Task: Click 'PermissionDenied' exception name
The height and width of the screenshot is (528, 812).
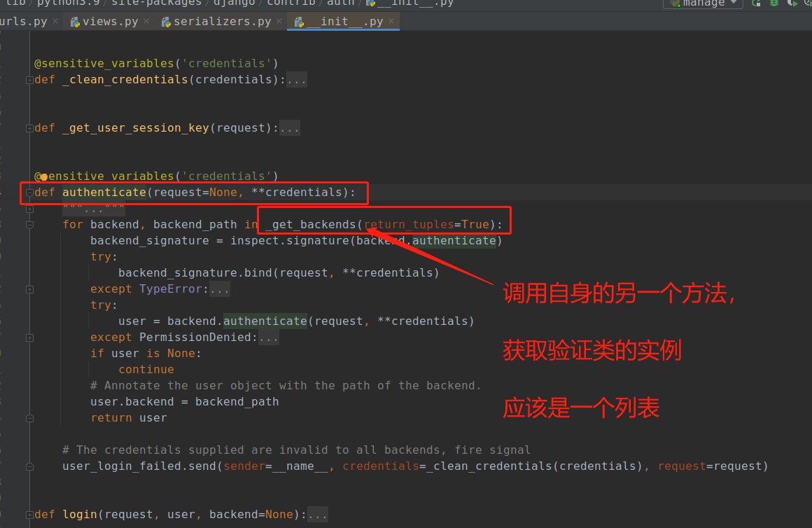Action: click(x=195, y=337)
